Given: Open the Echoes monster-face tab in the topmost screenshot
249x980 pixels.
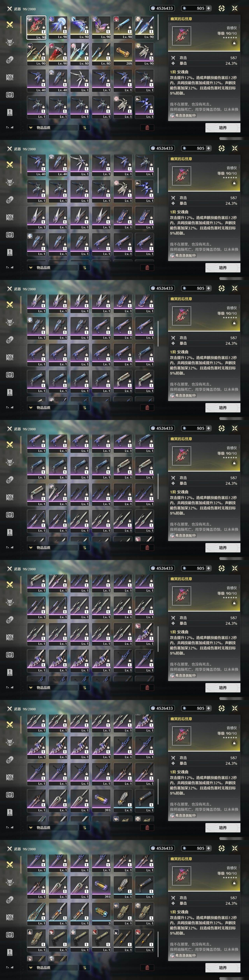Looking at the screenshot, I should click(10, 42).
